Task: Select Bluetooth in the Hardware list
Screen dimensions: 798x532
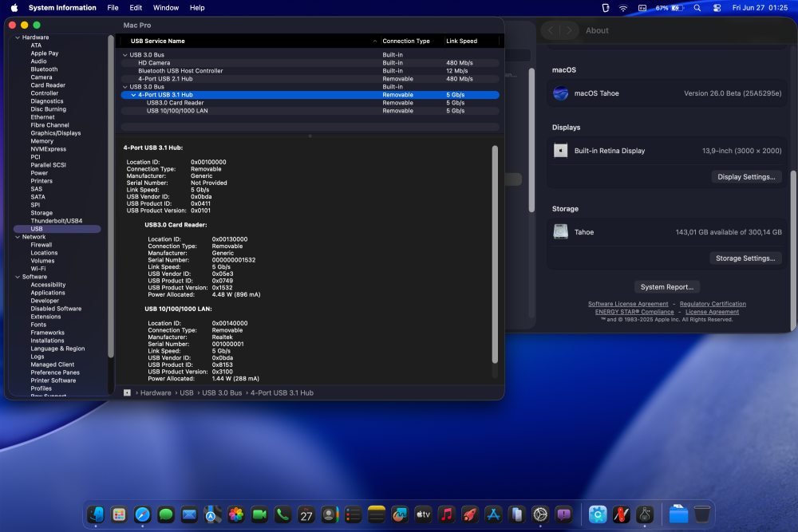Action: 44,69
